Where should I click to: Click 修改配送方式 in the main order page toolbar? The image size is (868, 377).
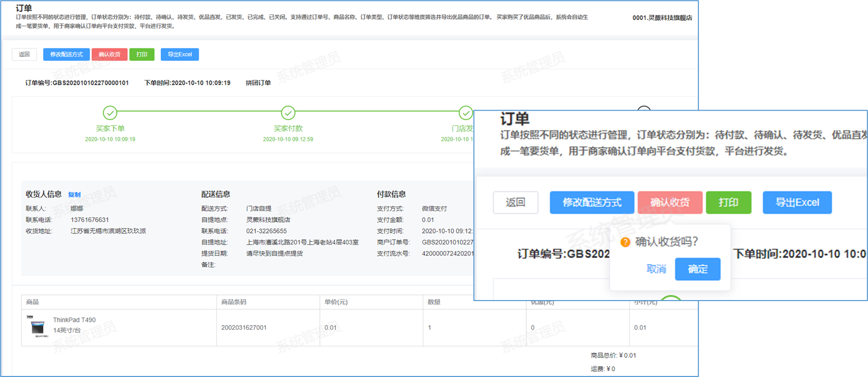point(67,54)
